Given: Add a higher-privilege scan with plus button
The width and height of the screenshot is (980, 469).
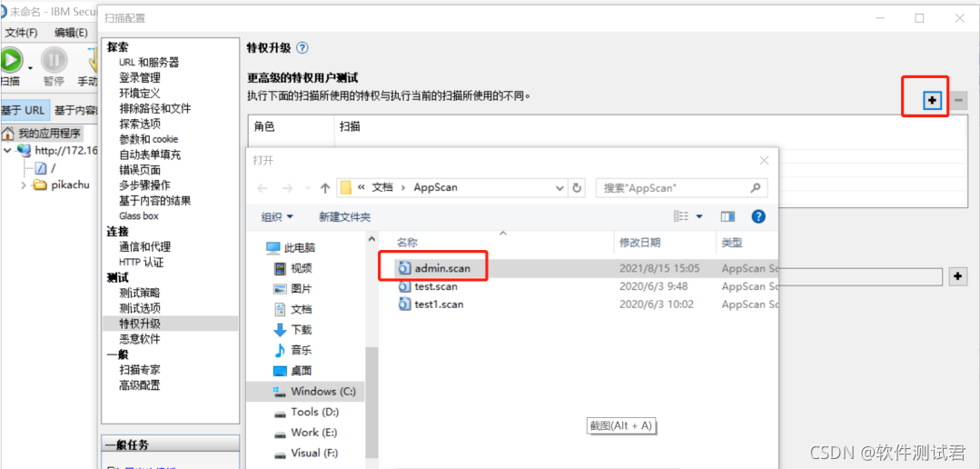Looking at the screenshot, I should tap(932, 99).
